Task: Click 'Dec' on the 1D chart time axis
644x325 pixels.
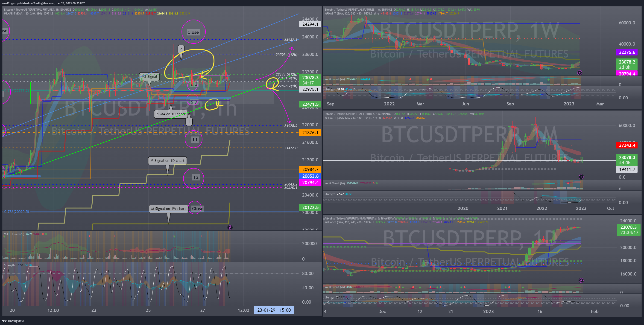Action: pos(382,311)
